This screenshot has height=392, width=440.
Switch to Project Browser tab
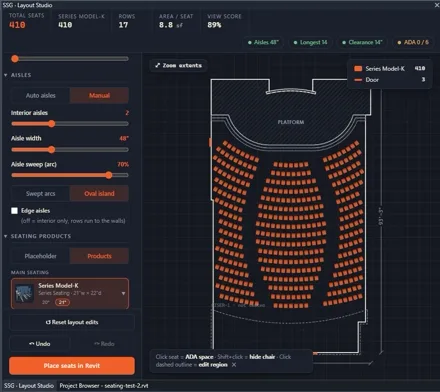coord(104,386)
